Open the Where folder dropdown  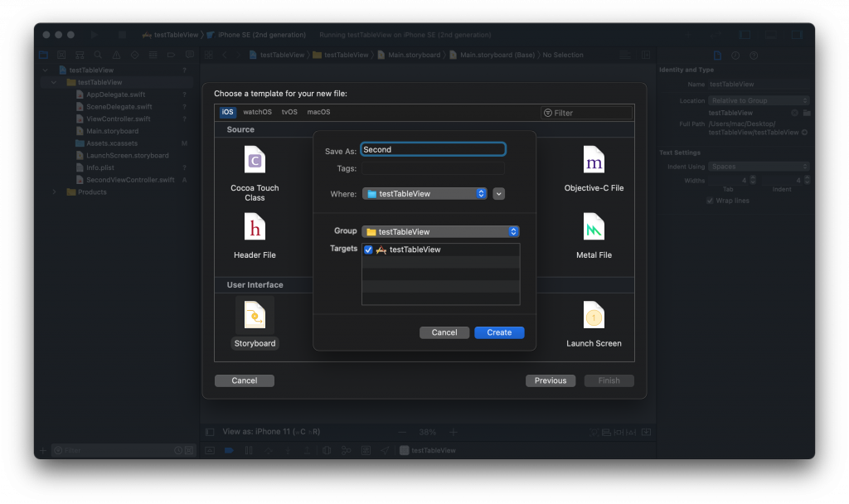[x=424, y=194]
